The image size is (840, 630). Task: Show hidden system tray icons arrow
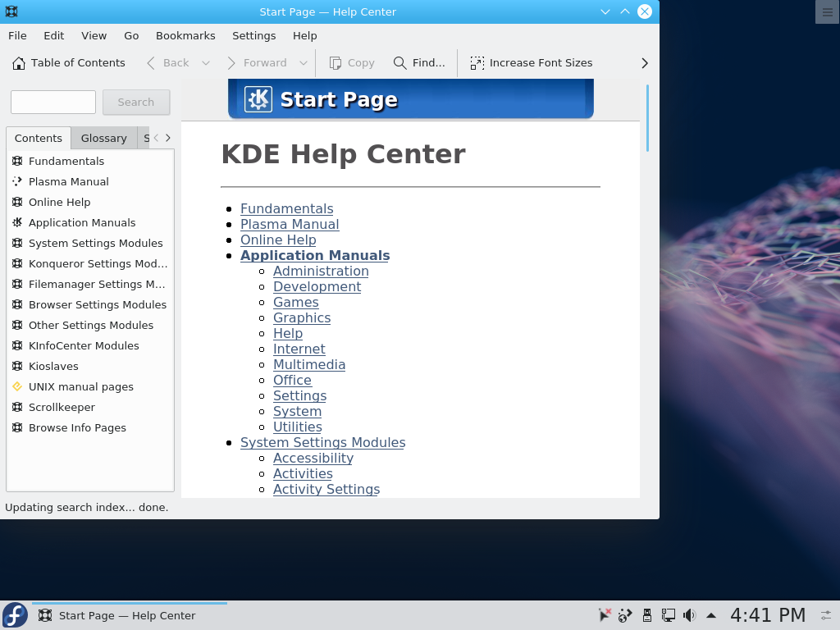tap(711, 615)
